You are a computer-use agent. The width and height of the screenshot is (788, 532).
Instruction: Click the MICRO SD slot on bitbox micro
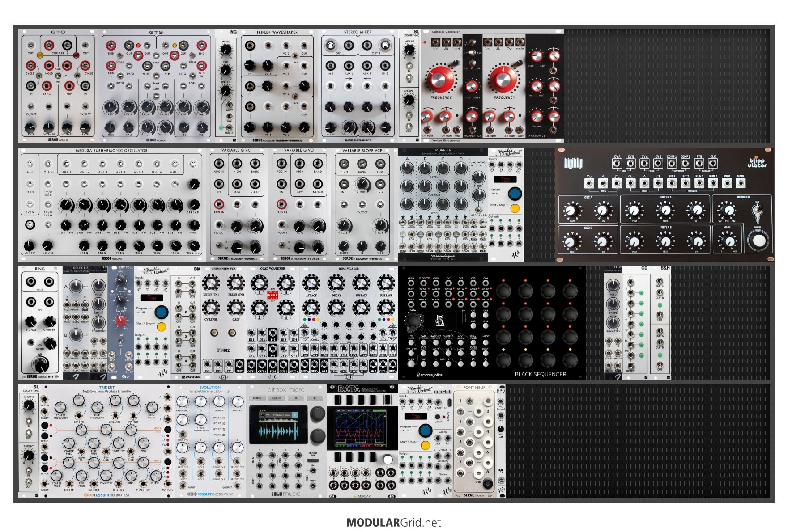[313, 460]
